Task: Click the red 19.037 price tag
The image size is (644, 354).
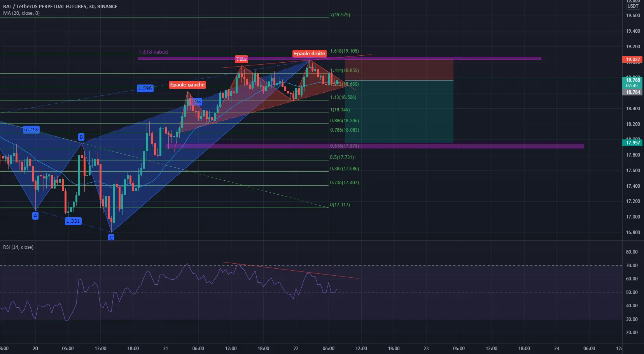Action: pos(632,60)
